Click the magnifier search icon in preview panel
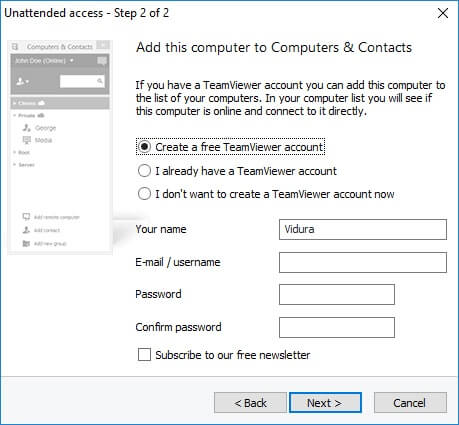 pos(100,81)
